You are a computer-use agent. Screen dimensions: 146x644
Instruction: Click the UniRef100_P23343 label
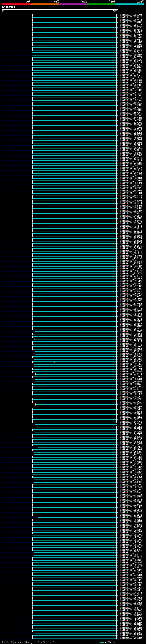click(131, 412)
